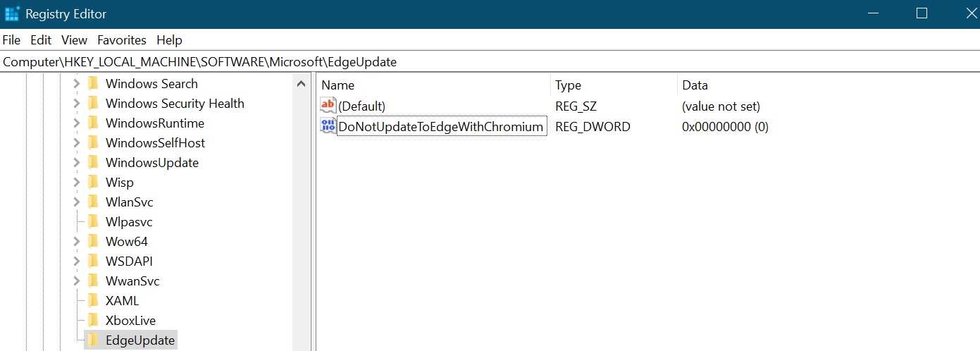Click the 0x00000000 (0) data cell
The height and width of the screenshot is (351, 980).
(x=725, y=127)
